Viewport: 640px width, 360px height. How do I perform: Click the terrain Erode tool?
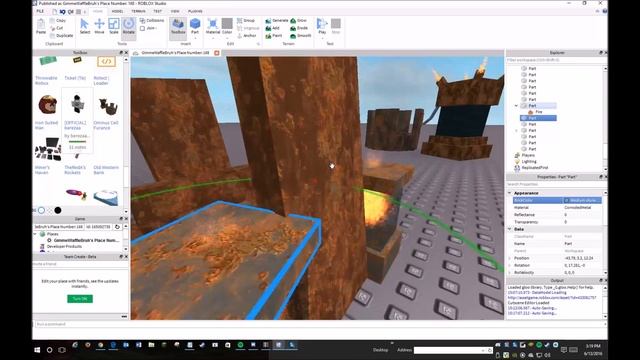pyautogui.click(x=299, y=28)
